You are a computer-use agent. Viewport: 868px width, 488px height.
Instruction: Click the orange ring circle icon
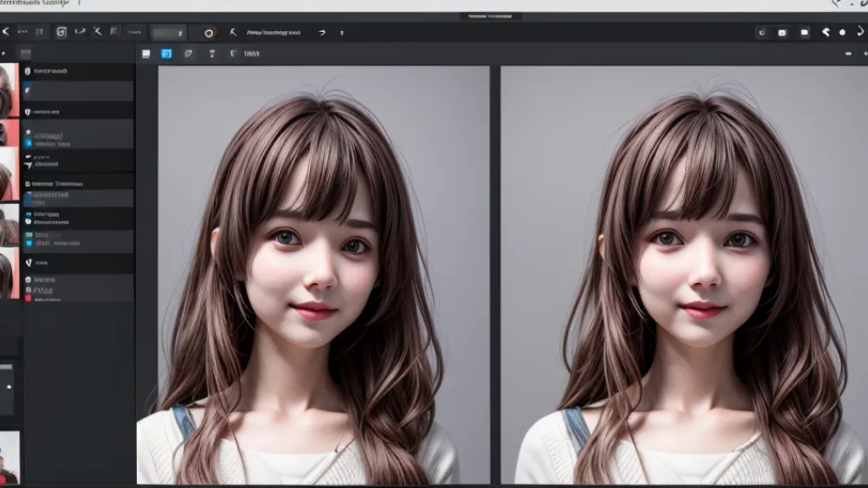(208, 34)
